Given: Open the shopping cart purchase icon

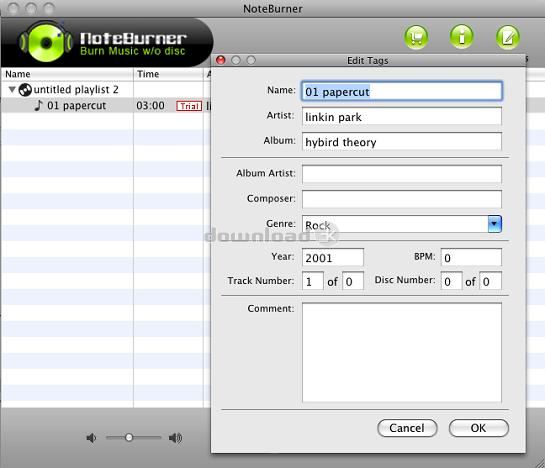Looking at the screenshot, I should pyautogui.click(x=416, y=37).
